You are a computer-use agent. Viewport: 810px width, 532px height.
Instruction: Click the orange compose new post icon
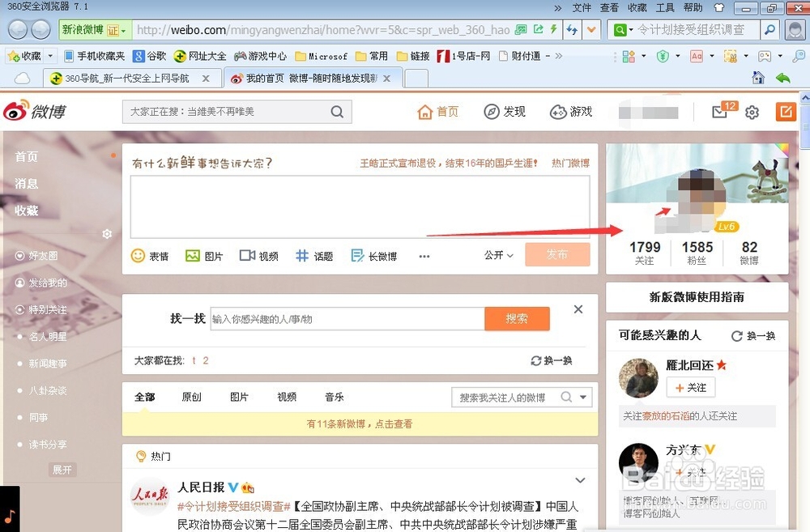click(x=785, y=112)
